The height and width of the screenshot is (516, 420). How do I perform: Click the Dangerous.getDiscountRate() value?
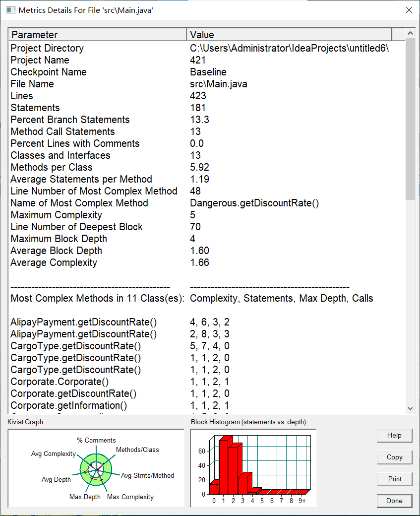coord(254,203)
